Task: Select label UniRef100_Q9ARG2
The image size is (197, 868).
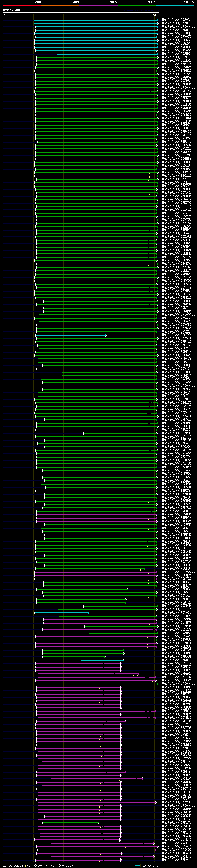Action: click(177, 115)
